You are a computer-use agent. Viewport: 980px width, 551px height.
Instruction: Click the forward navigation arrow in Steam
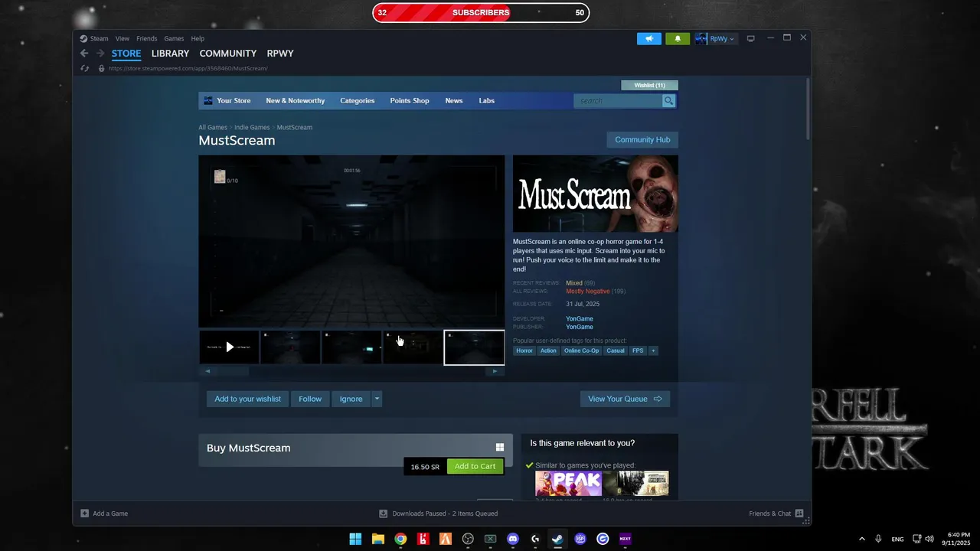tap(100, 54)
